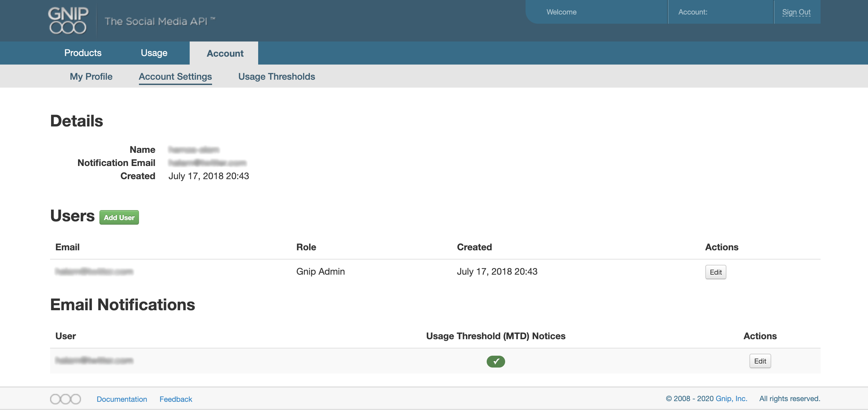Click the GNIP logo in header
Screen dimensions: 868x411
click(68, 20)
